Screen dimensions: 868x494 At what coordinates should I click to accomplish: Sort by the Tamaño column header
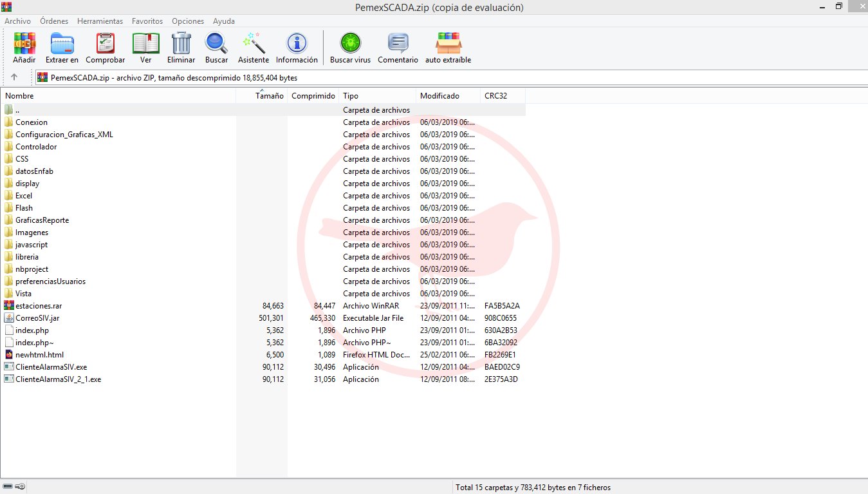pos(262,95)
